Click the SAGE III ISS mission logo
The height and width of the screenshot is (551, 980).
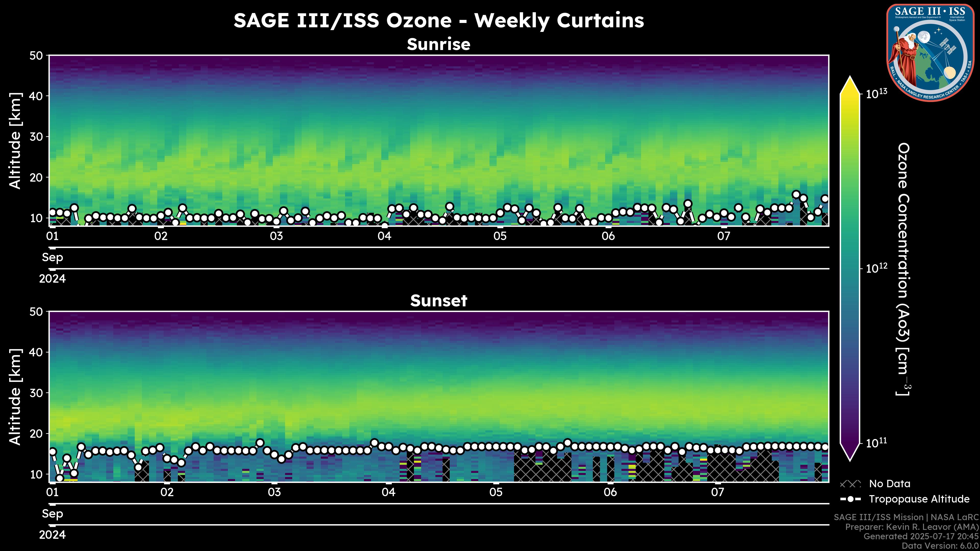pos(930,53)
